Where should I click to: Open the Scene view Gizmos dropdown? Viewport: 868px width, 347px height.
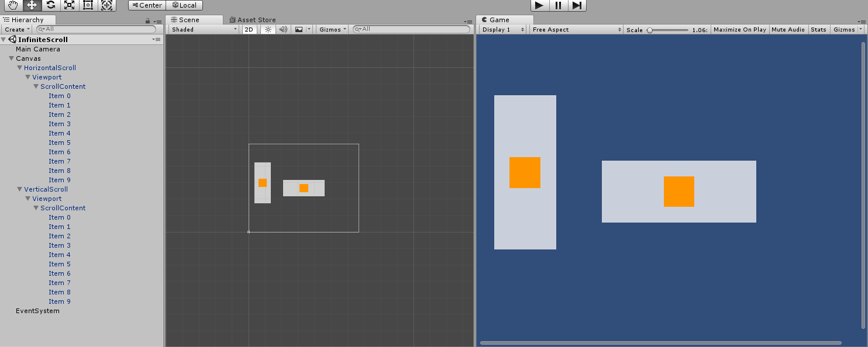click(333, 29)
